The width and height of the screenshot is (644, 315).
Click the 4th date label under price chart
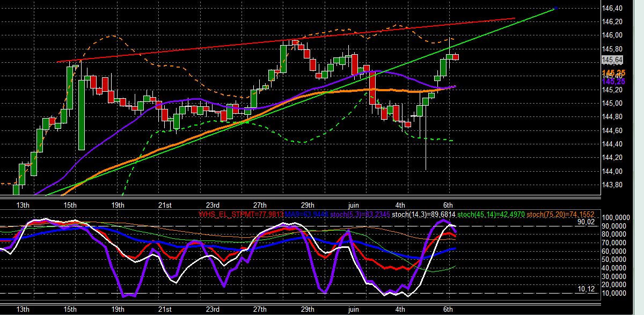pyautogui.click(x=400, y=205)
